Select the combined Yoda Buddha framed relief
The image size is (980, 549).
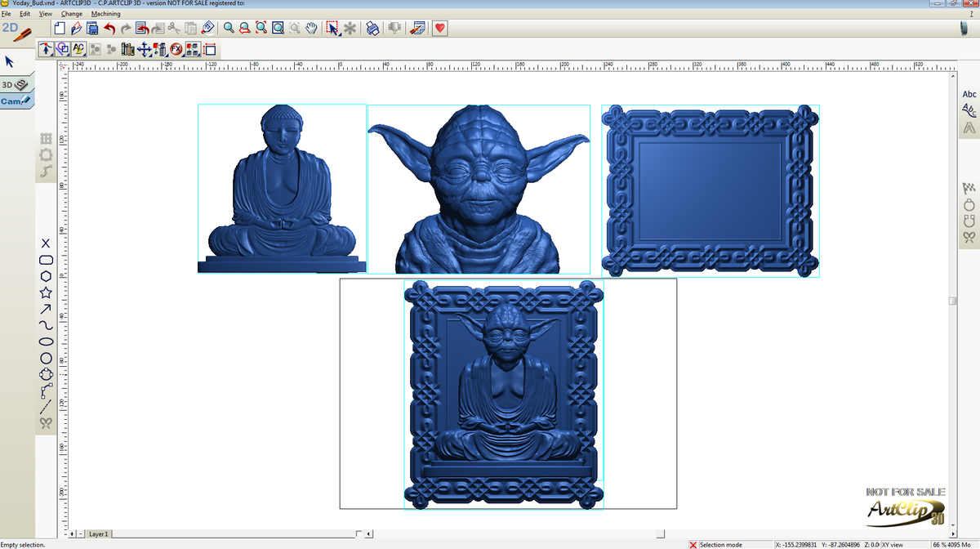point(504,394)
